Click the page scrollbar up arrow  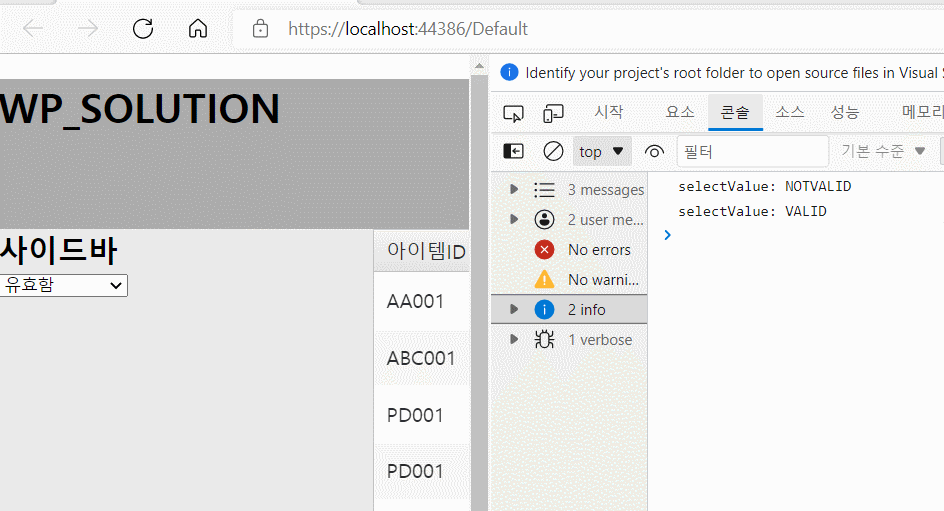[479, 66]
